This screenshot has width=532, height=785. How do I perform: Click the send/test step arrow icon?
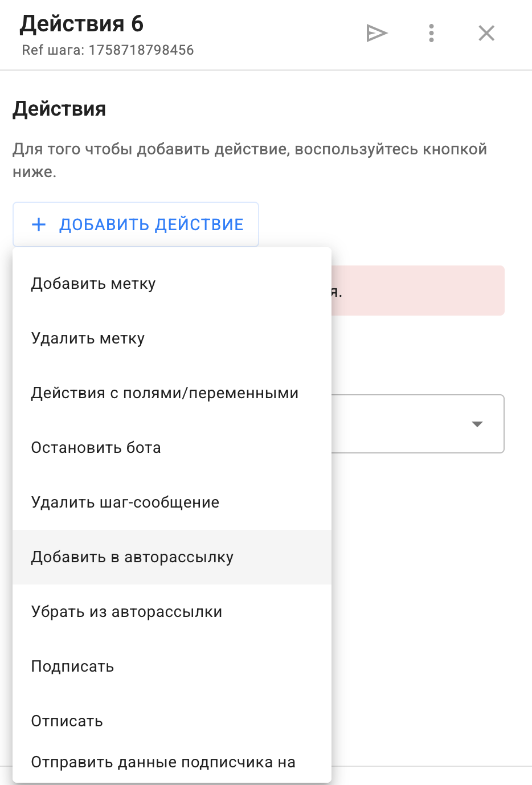(x=377, y=34)
